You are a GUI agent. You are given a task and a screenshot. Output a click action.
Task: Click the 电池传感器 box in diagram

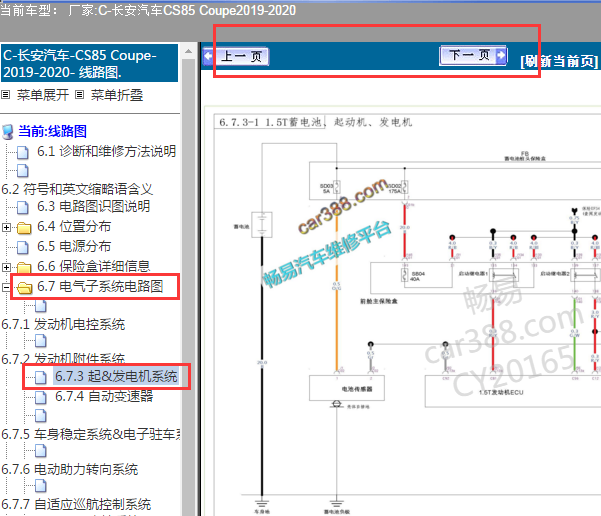click(346, 388)
